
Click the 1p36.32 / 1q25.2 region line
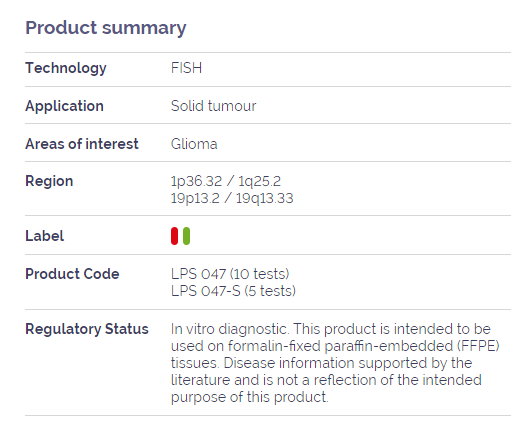point(226,181)
